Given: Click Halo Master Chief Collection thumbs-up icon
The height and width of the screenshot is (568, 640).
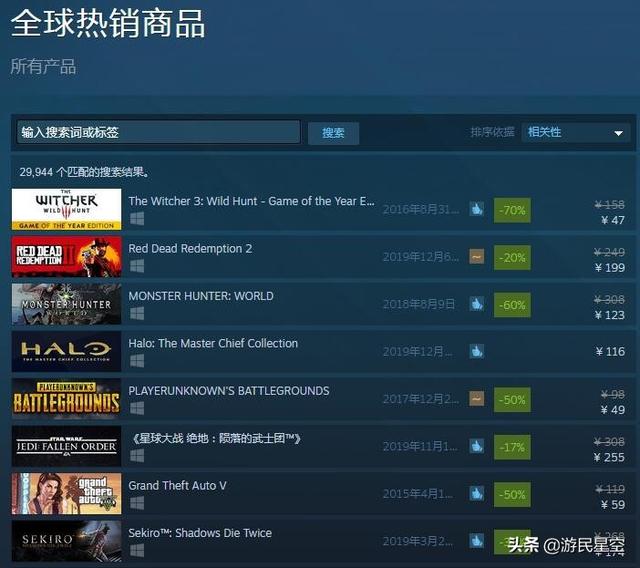Looking at the screenshot, I should (x=476, y=351).
